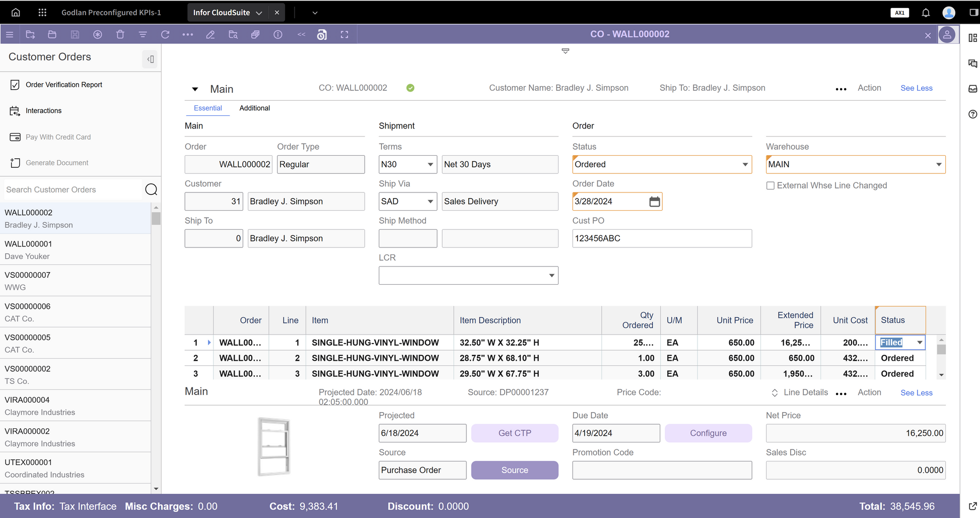The image size is (980, 518).
Task: Open the Order Status dropdown
Action: (x=745, y=165)
